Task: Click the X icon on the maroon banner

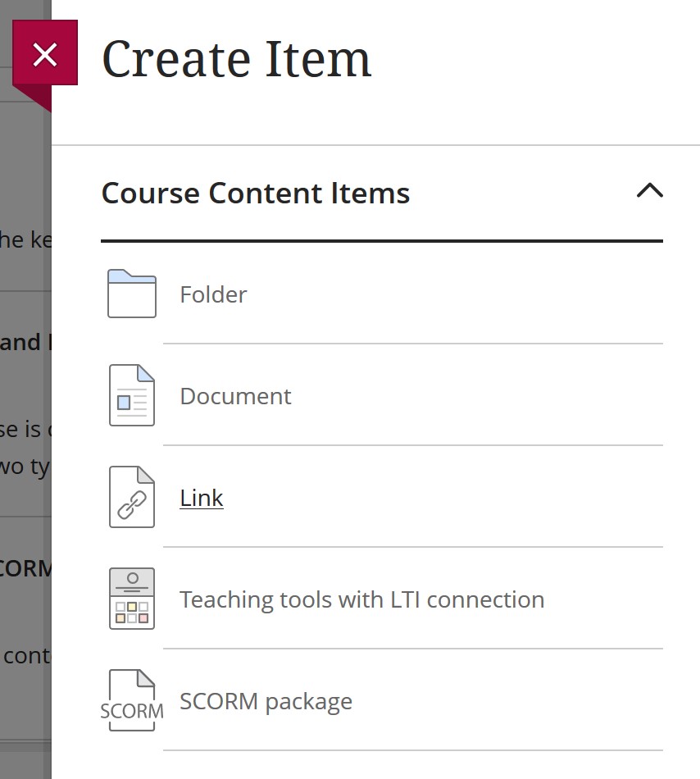Action: coord(44,54)
